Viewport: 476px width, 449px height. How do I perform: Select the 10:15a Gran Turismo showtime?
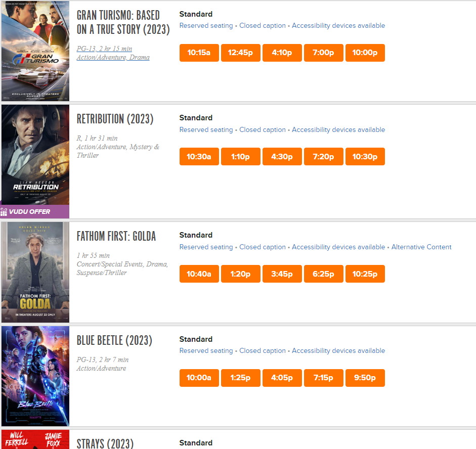pos(199,53)
